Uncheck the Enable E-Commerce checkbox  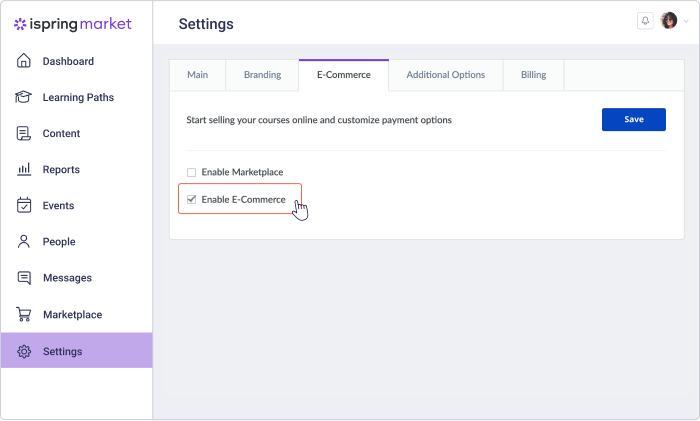(192, 200)
